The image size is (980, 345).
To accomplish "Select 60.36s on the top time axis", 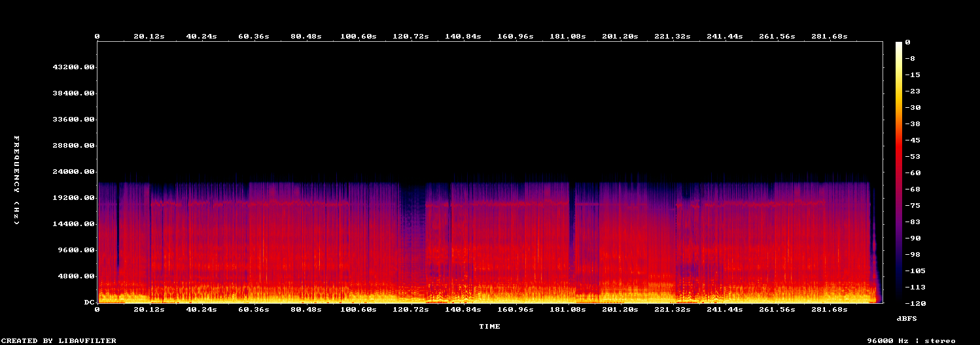I will [254, 37].
